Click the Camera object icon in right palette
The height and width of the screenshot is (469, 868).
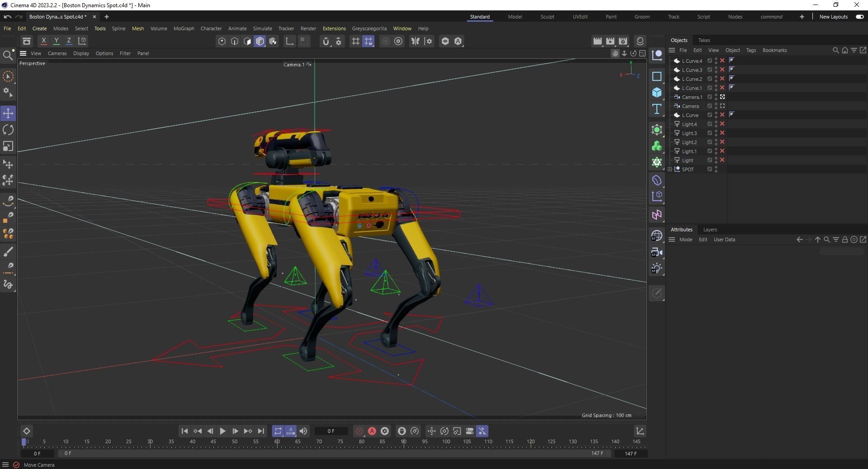[657, 253]
